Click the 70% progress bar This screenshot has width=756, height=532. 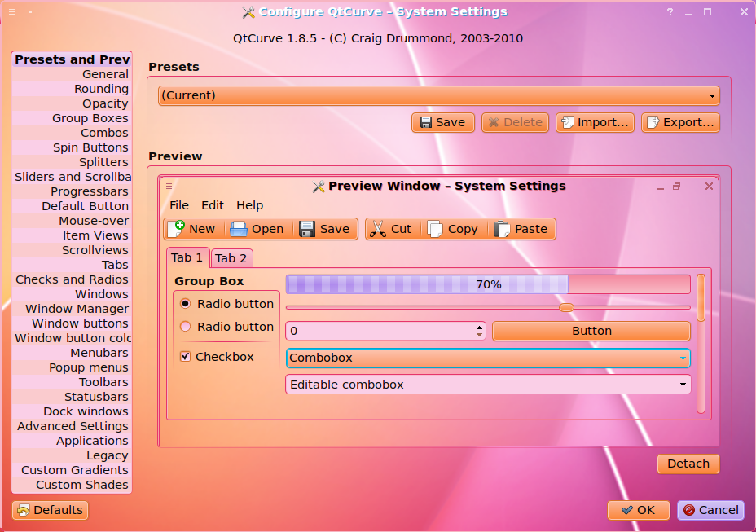488,284
